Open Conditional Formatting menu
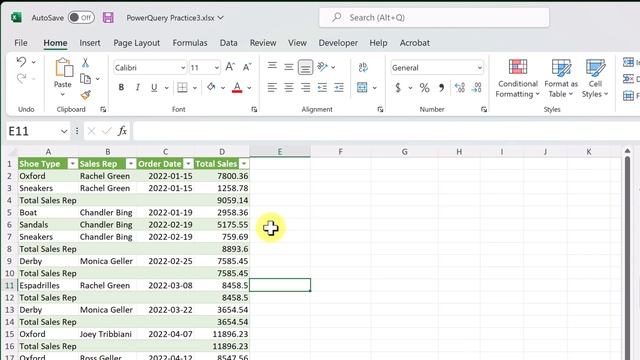 coord(518,78)
